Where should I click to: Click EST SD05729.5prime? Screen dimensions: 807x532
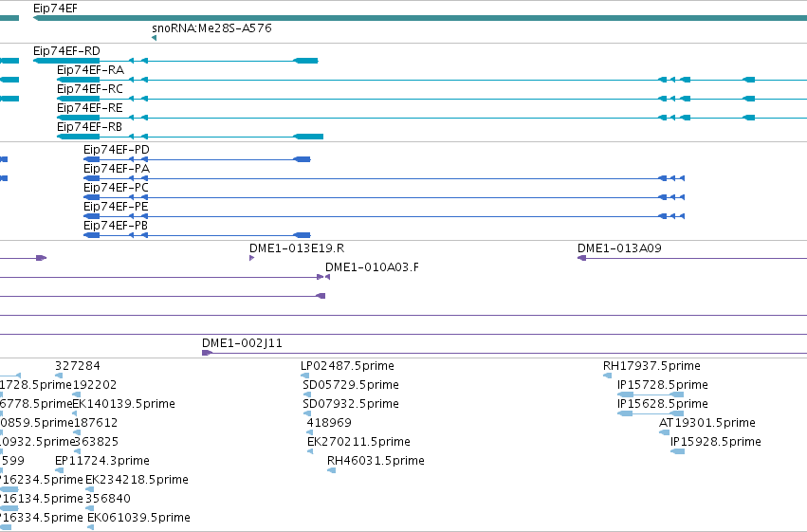tap(306, 394)
